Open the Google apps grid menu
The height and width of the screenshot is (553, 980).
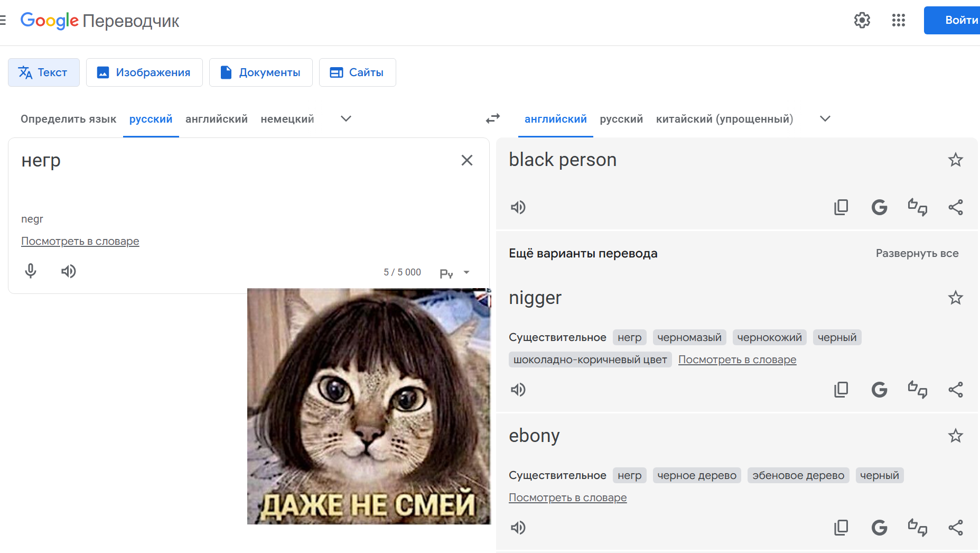(898, 20)
